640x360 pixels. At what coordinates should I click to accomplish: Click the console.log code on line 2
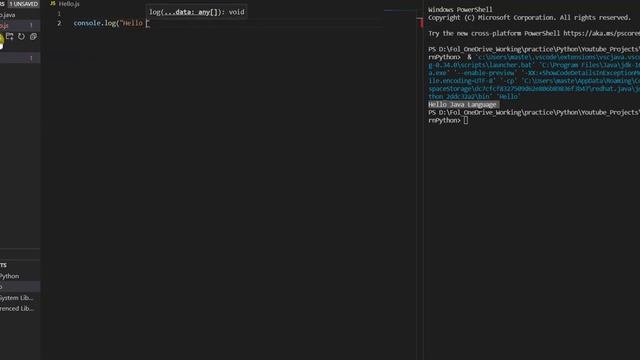point(112,23)
